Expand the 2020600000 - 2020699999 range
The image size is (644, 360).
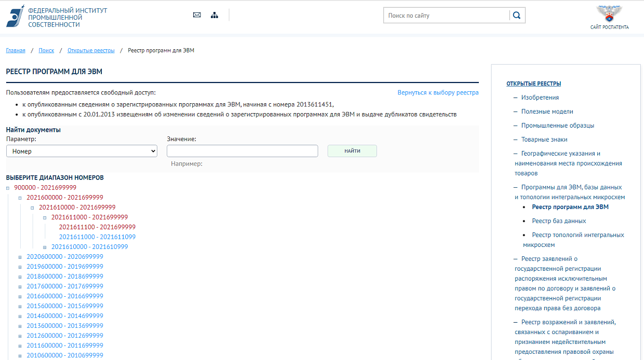point(20,257)
